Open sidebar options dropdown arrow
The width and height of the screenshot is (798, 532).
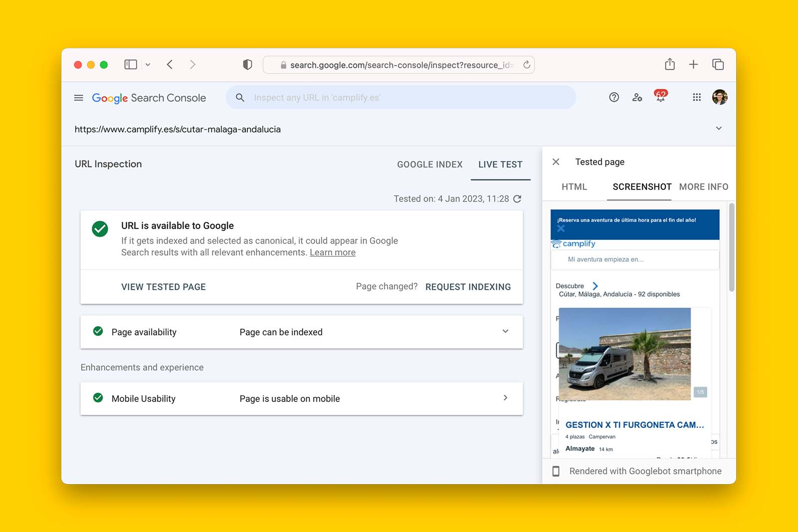(x=148, y=64)
